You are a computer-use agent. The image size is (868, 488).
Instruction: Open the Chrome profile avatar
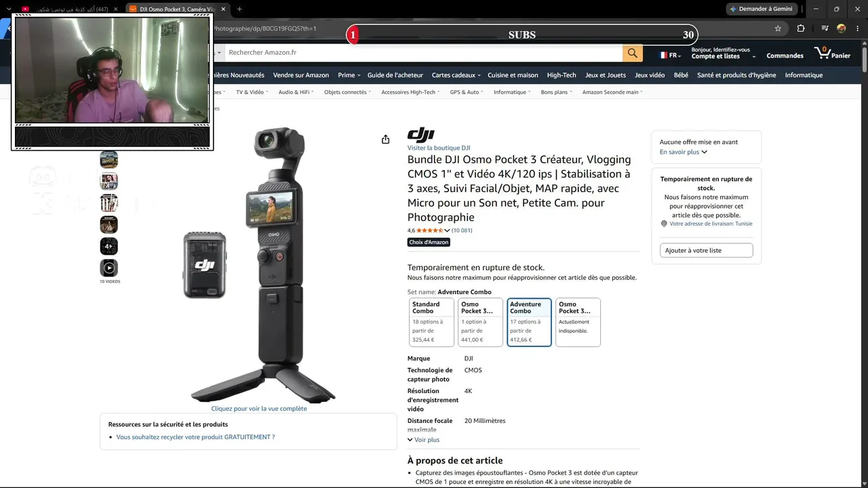click(x=842, y=28)
